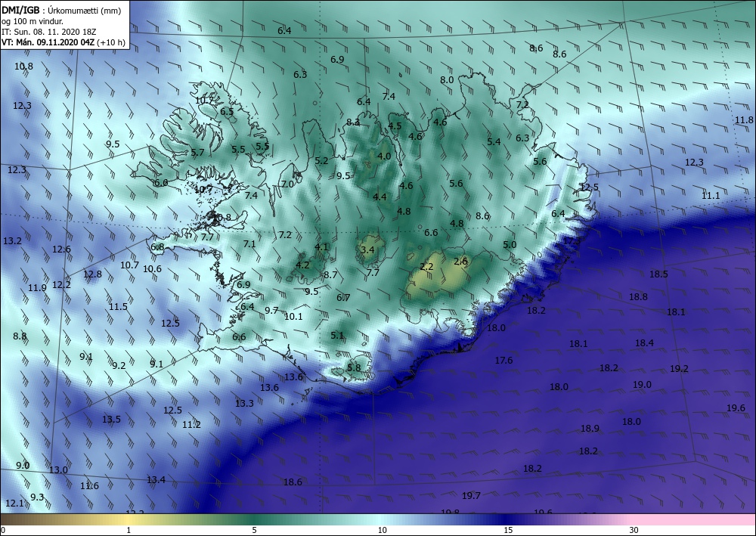Screen dimensions: 756x536
Task: Click the '11.9' value on the map
Action: coord(37,288)
